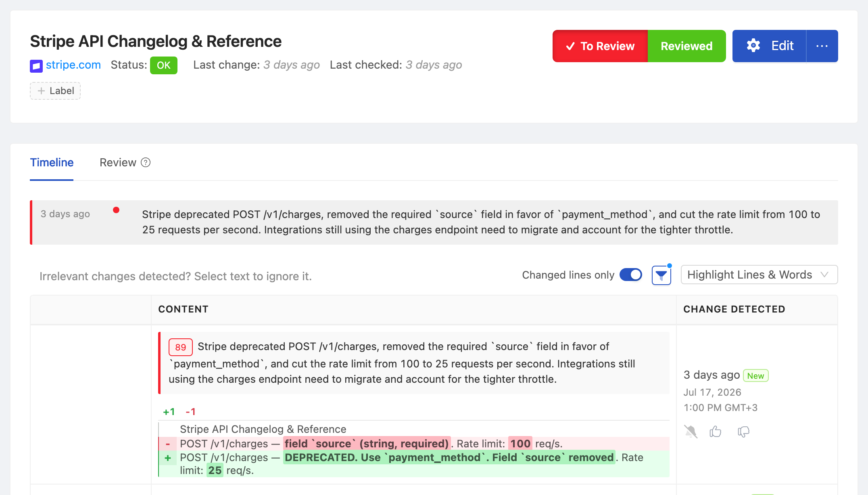
Task: Open the Edit settings button
Action: tap(769, 46)
